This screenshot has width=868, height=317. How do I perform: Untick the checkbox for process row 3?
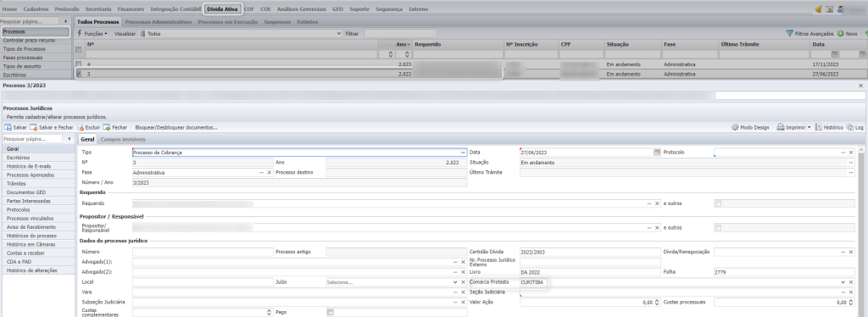point(78,74)
